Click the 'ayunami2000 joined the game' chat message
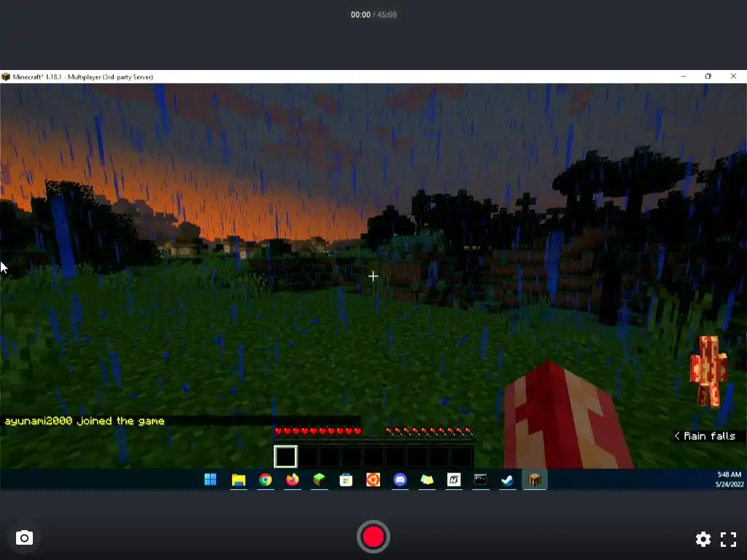This screenshot has width=747, height=560. [85, 421]
